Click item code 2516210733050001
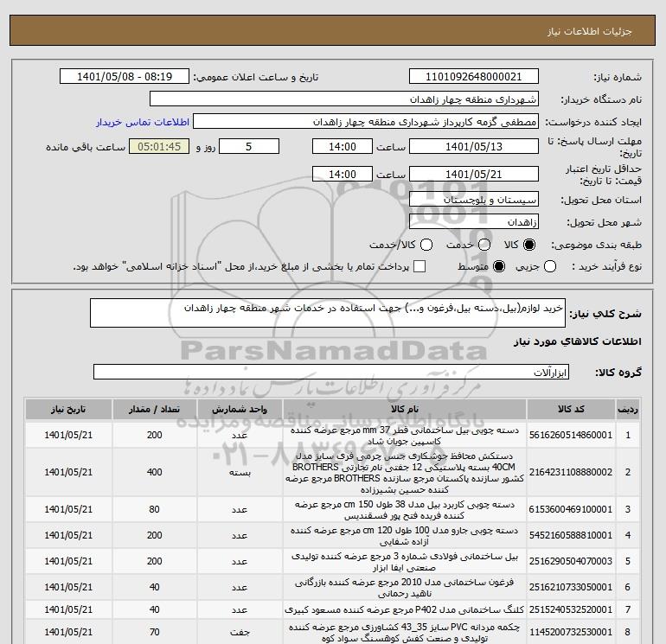The width and height of the screenshot is (666, 644). point(571,588)
